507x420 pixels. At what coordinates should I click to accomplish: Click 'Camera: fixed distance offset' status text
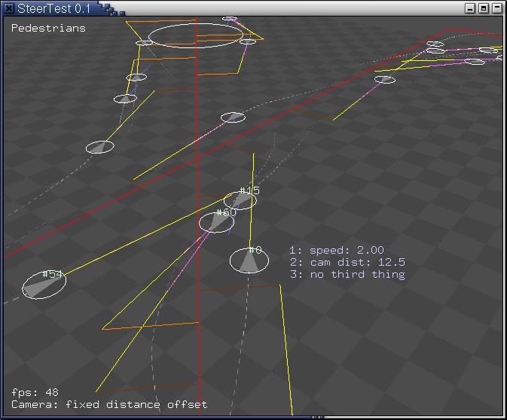pos(109,404)
